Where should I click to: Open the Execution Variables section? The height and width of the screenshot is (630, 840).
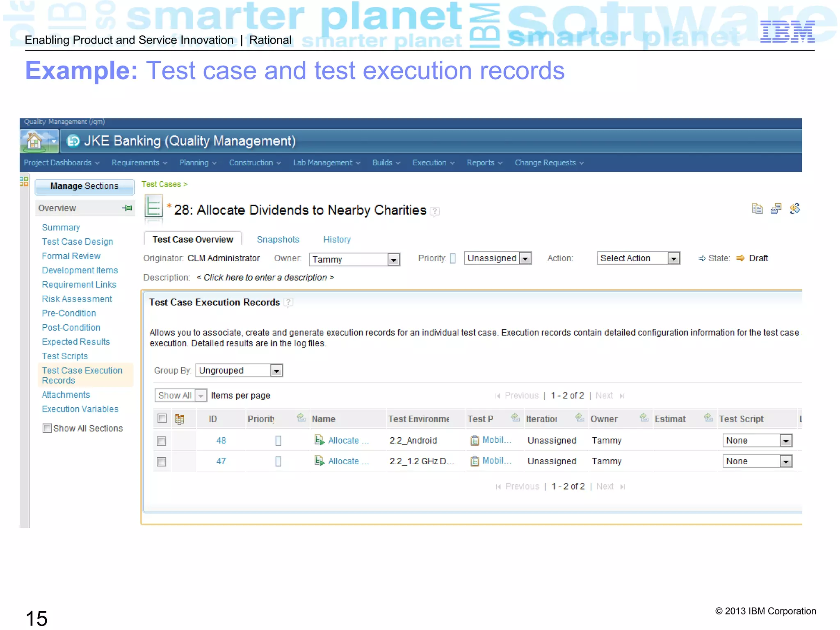80,409
